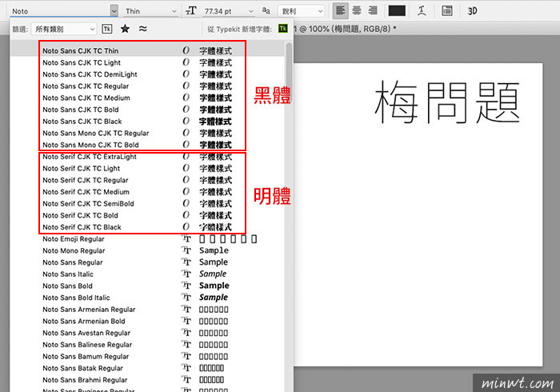The height and width of the screenshot is (392, 560).
Task: Click 字體樣式 preview of Noto Sans CJK TC Black
Action: (x=215, y=122)
